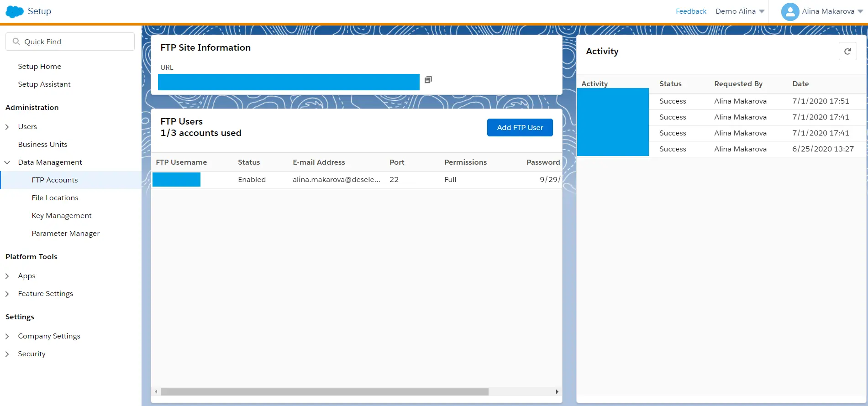Collapse the Data Management section
This screenshot has height=406, width=868.
click(7, 162)
